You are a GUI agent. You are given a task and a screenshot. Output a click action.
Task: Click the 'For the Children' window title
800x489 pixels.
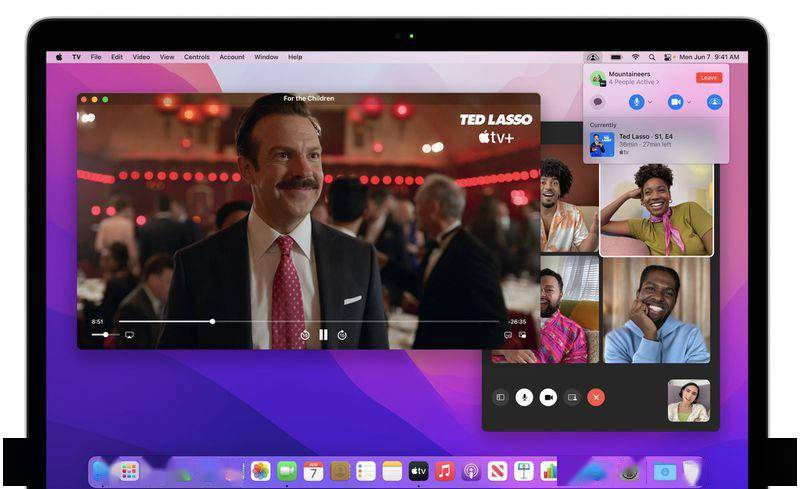tap(309, 98)
